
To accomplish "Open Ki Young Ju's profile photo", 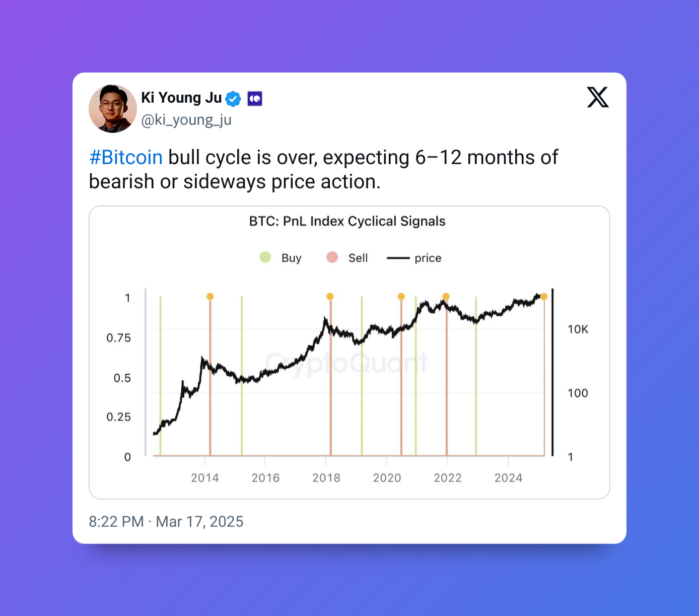I will [113, 109].
